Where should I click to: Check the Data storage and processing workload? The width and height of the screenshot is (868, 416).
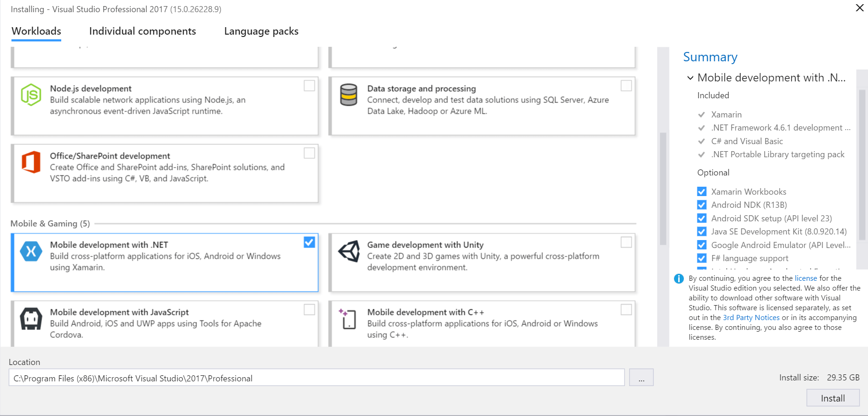point(626,86)
